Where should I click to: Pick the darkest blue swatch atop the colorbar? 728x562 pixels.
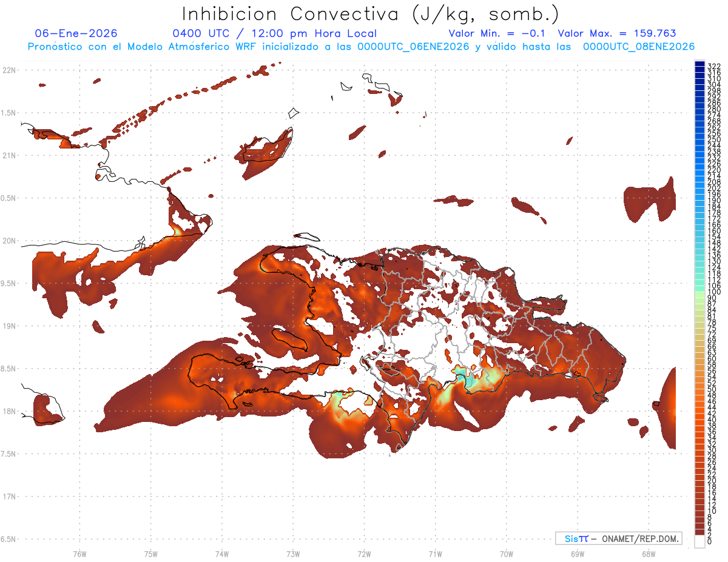point(699,64)
